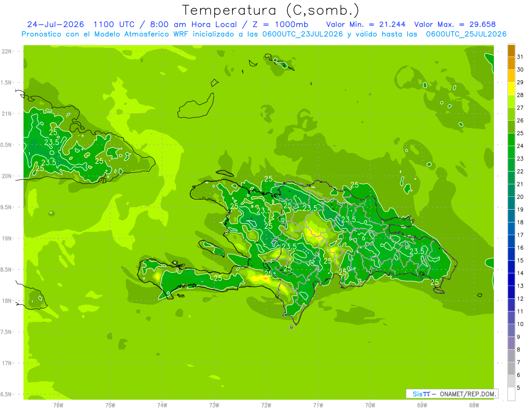Pick the dark blue swatch between 13 and 14
The width and height of the screenshot is (532, 411).
pos(511,279)
